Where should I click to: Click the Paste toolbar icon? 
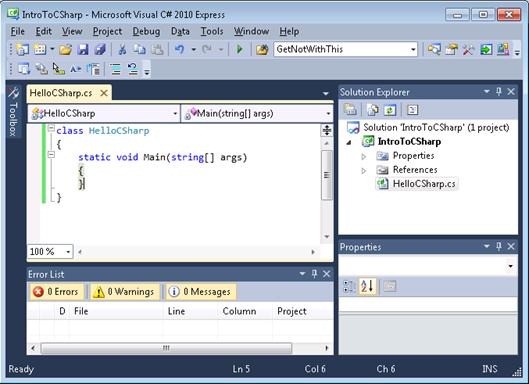point(157,50)
